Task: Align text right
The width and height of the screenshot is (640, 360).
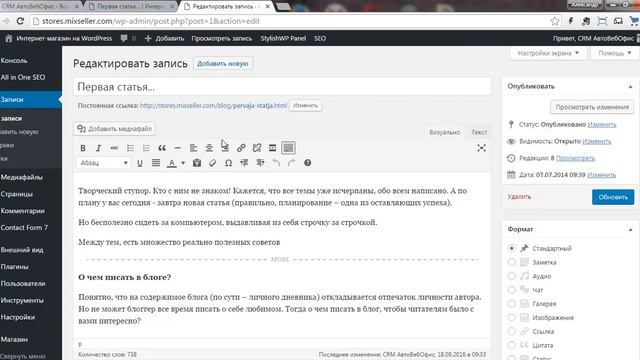Action: (x=225, y=148)
